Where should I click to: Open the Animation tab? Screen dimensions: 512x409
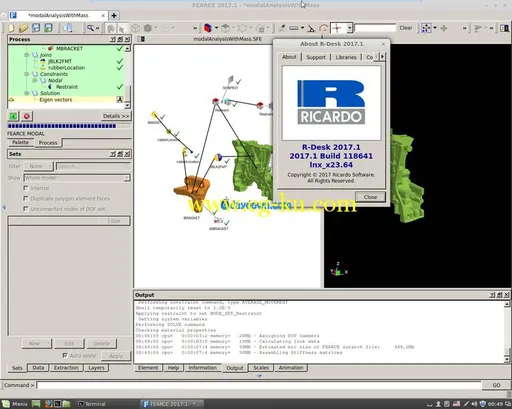click(291, 368)
